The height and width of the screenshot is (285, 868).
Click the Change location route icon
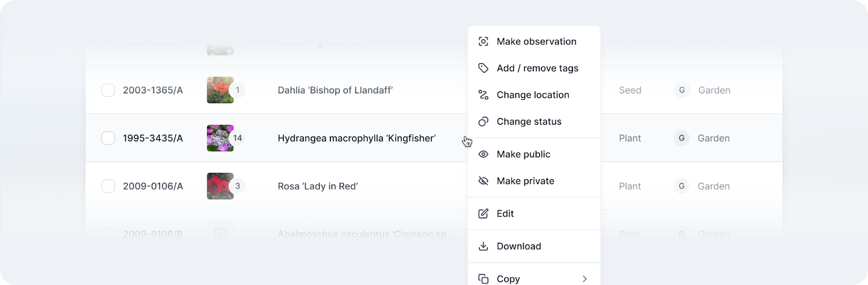(483, 95)
